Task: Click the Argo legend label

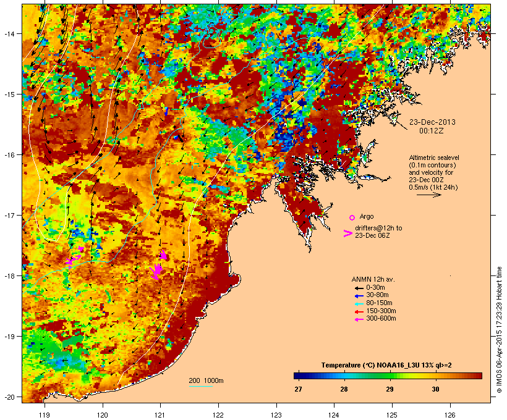Action: pyautogui.click(x=367, y=216)
